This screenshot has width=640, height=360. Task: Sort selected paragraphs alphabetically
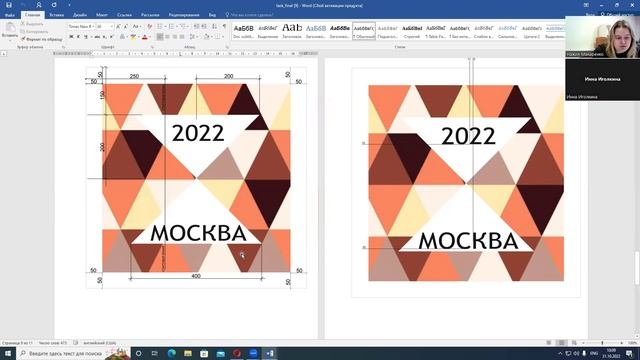215,26
